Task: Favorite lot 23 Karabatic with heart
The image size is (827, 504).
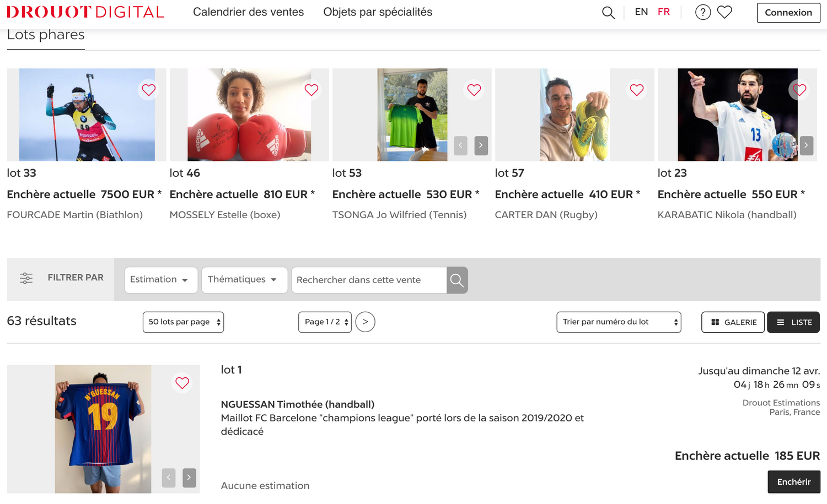Action: click(799, 90)
